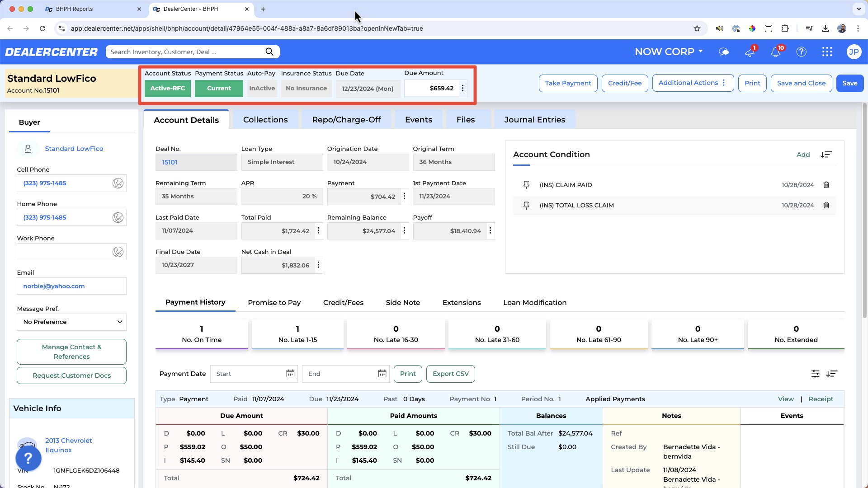Switch to Collections tab
Screen dimensions: 868x488
click(265, 120)
